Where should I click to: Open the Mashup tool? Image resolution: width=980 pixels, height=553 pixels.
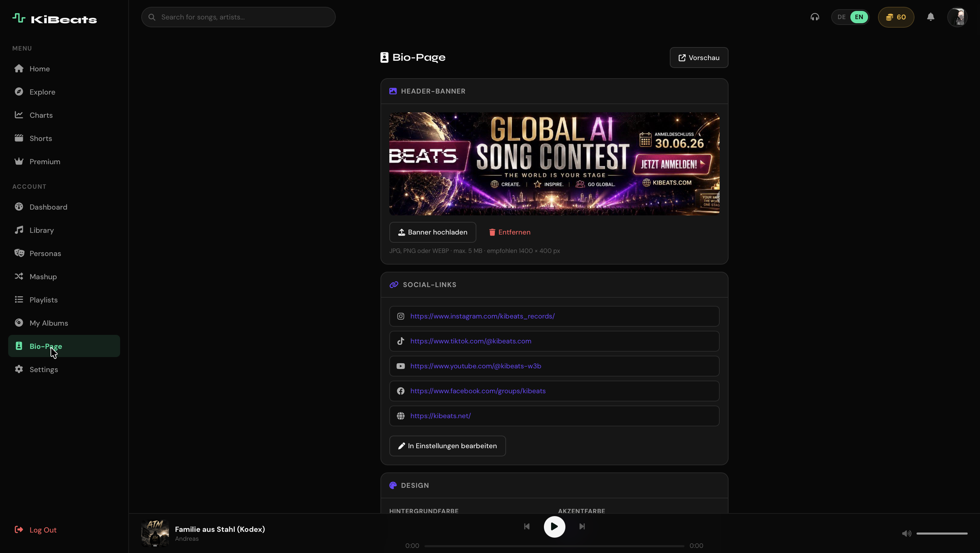[x=64, y=277]
